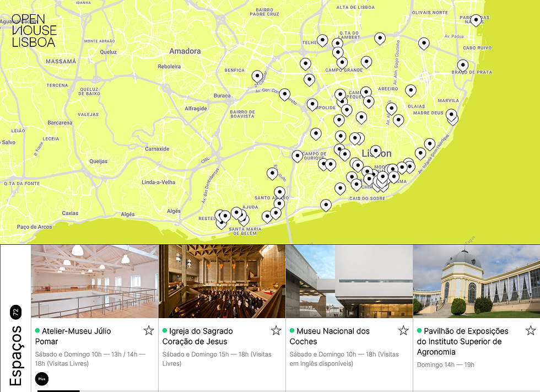Select the map pin at Parque das Nações
Screen dimensions: 540x392
476,20
